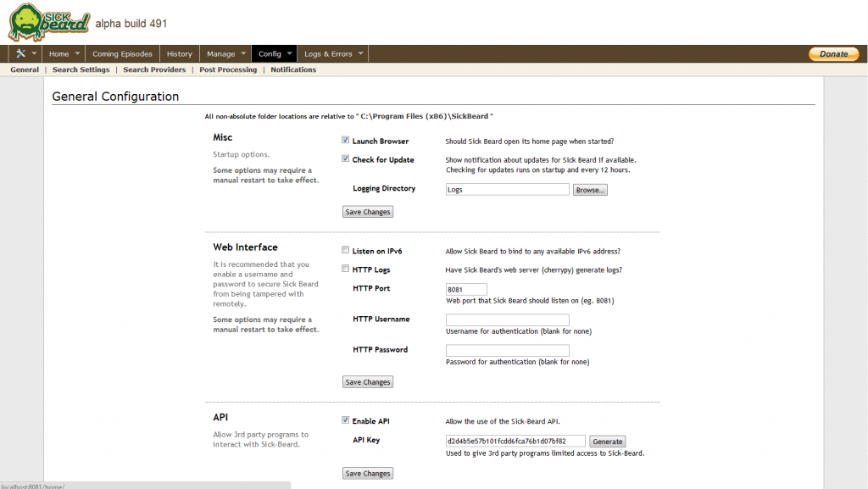Open the Notifications tab

[293, 69]
